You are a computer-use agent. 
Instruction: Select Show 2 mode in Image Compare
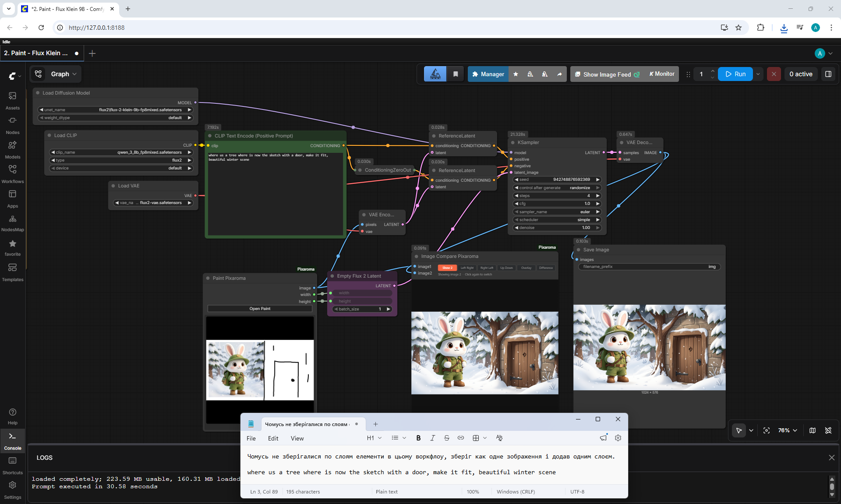(447, 268)
